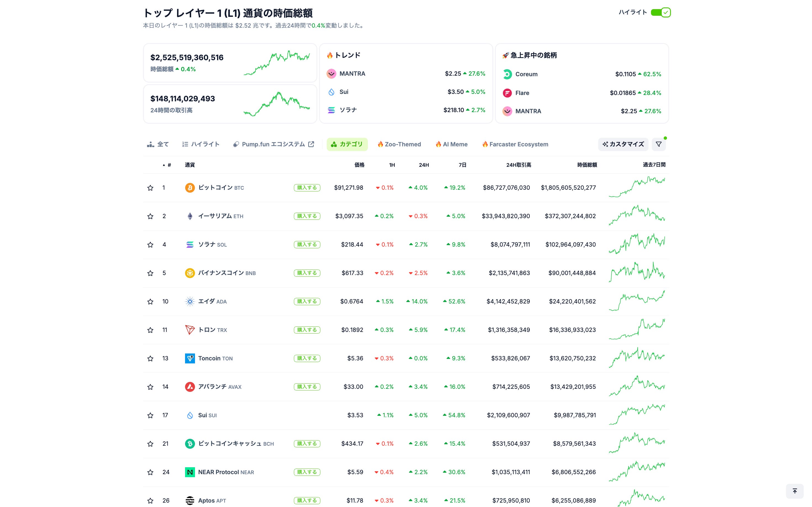This screenshot has height=507, width=812.
Task: Star Ethereum in the watchlist
Action: coord(150,216)
